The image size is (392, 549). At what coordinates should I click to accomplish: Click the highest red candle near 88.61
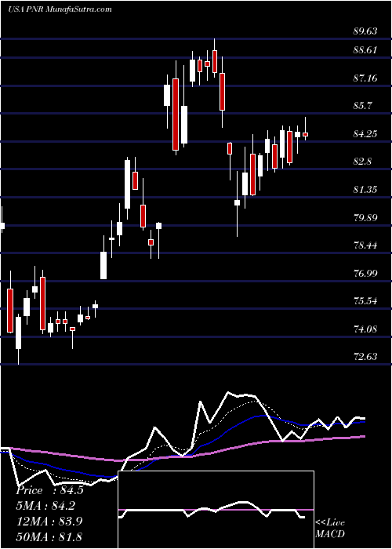tap(215, 62)
